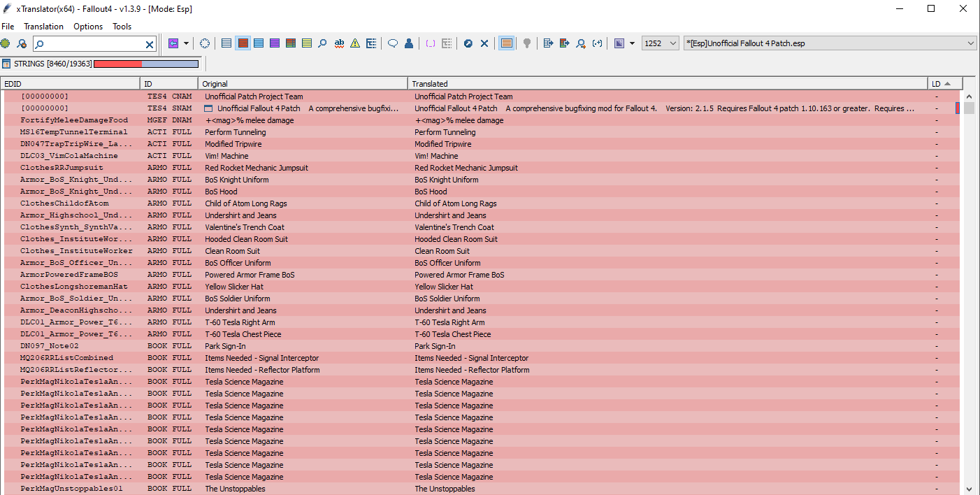Open the Tools menu
The width and height of the screenshot is (980, 495).
[122, 27]
